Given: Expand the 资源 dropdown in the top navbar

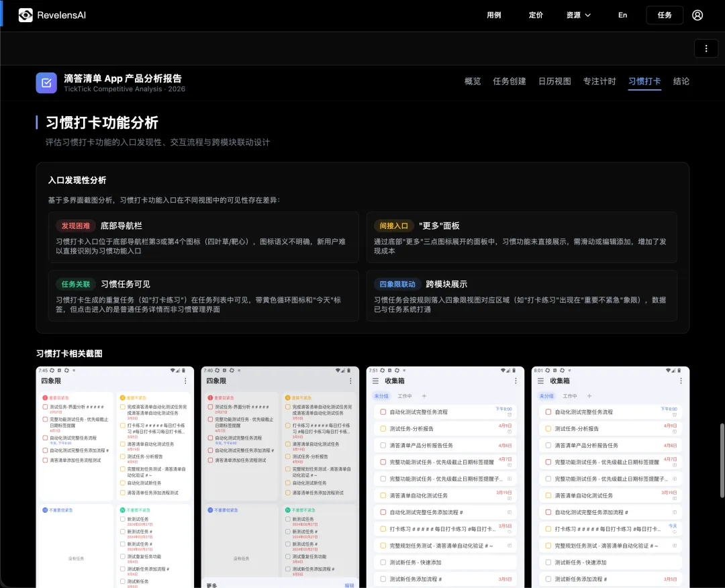Looking at the screenshot, I should pyautogui.click(x=579, y=15).
